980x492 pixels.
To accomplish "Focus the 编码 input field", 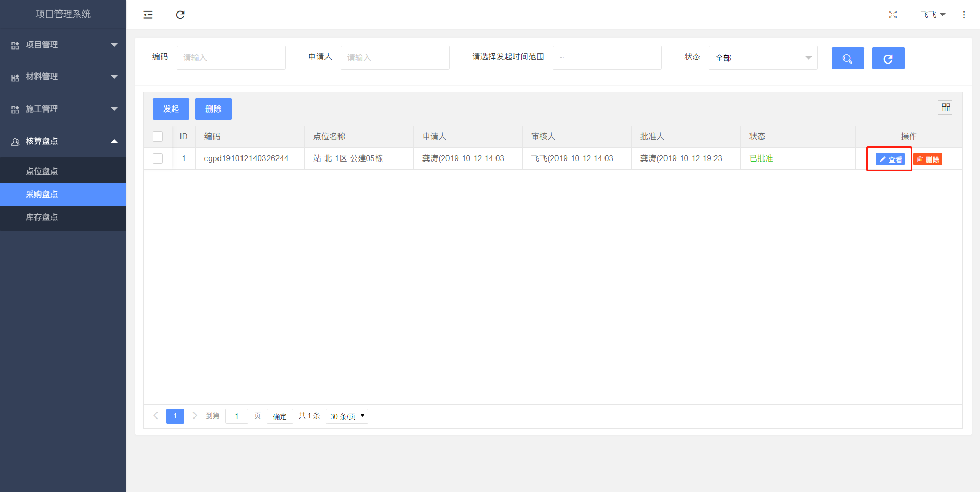I will 231,58.
